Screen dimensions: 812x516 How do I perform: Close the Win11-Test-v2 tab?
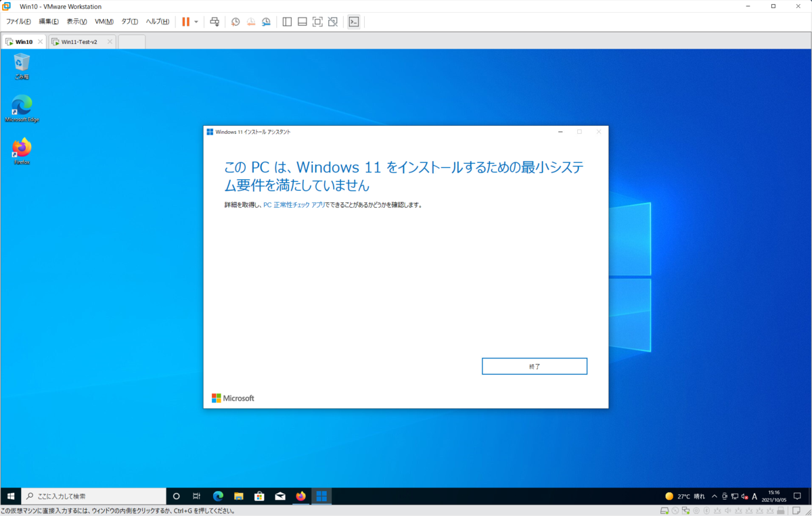click(x=110, y=42)
